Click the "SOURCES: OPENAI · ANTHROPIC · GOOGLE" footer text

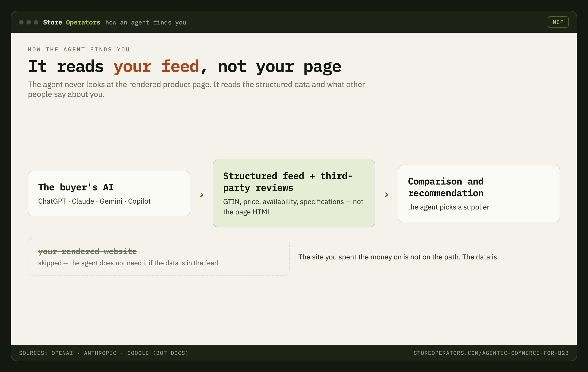pos(104,353)
